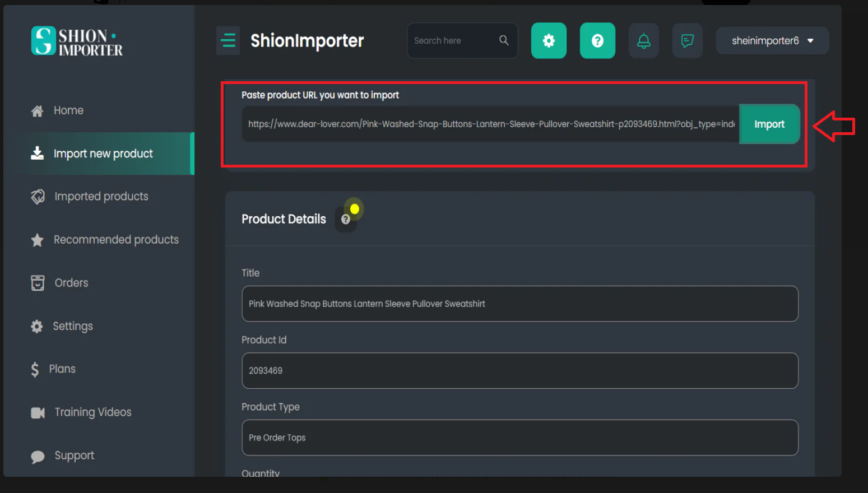Open Recommended products page
The height and width of the screenshot is (493, 868).
(116, 240)
